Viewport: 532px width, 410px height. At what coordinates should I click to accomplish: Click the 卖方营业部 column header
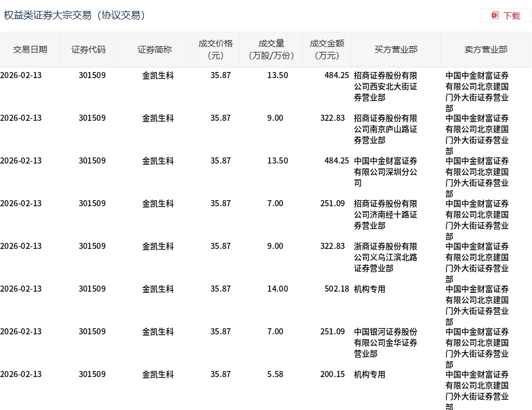pyautogui.click(x=486, y=49)
